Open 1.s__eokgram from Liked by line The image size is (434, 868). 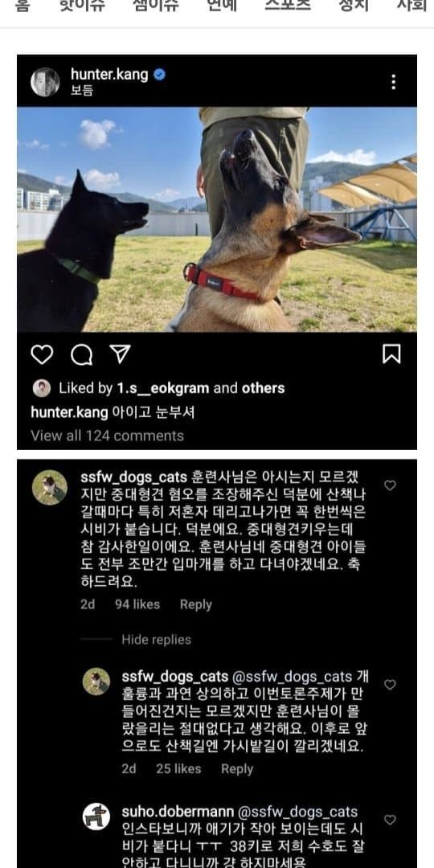(164, 388)
